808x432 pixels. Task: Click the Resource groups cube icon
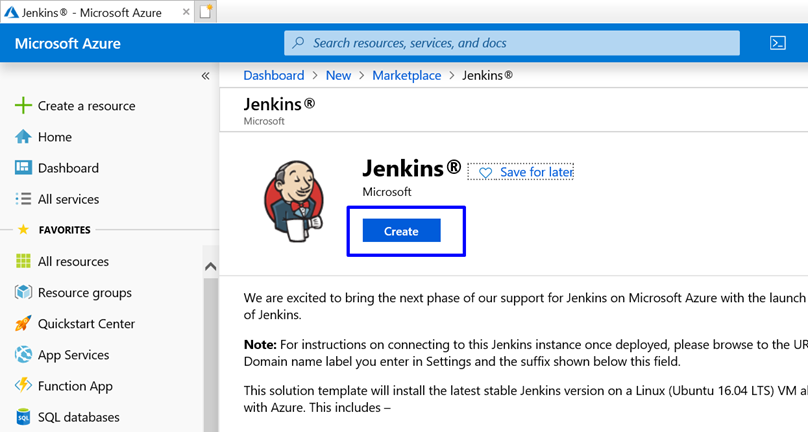click(23, 292)
